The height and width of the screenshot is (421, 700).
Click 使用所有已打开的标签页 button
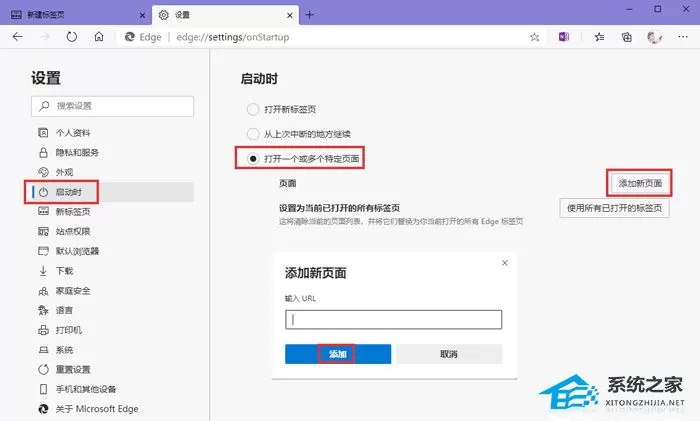pyautogui.click(x=614, y=208)
